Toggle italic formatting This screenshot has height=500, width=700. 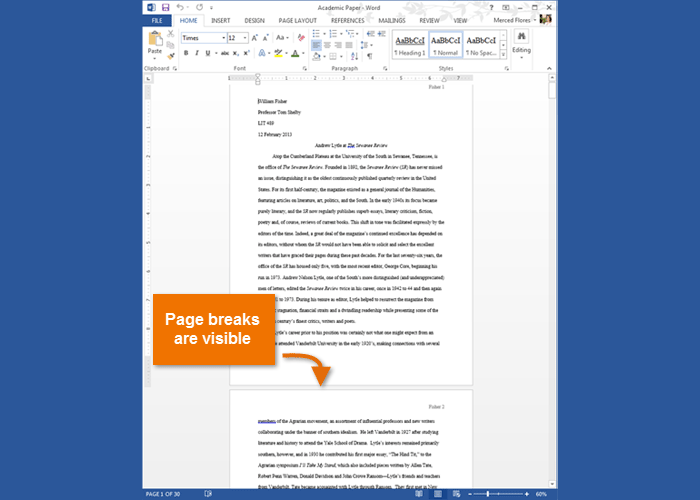pyautogui.click(x=197, y=53)
